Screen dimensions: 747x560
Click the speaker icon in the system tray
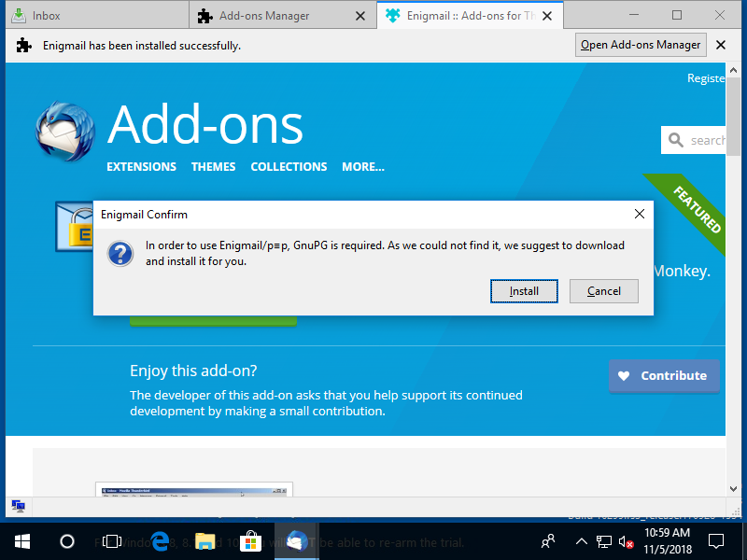pos(624,540)
